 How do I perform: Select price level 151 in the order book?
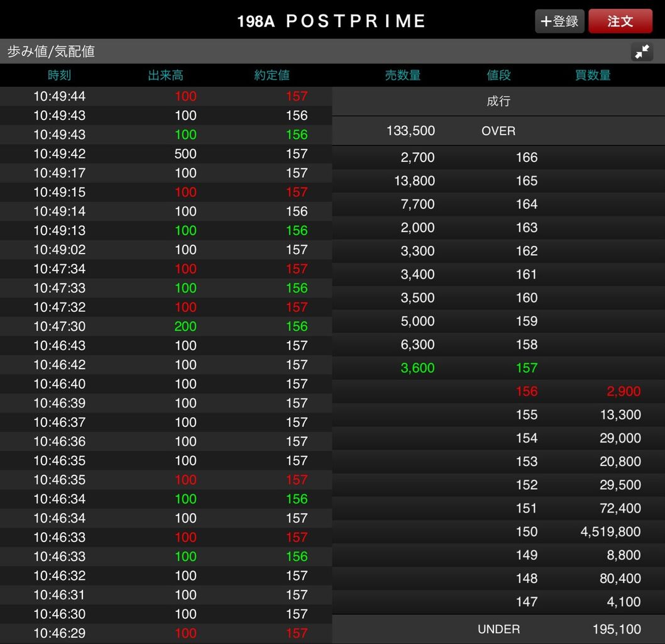pyautogui.click(x=527, y=508)
